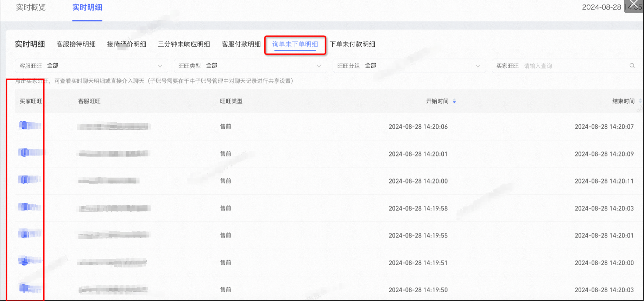
Task: Click start time 2024-08-28 14:19:51
Action: (x=418, y=263)
